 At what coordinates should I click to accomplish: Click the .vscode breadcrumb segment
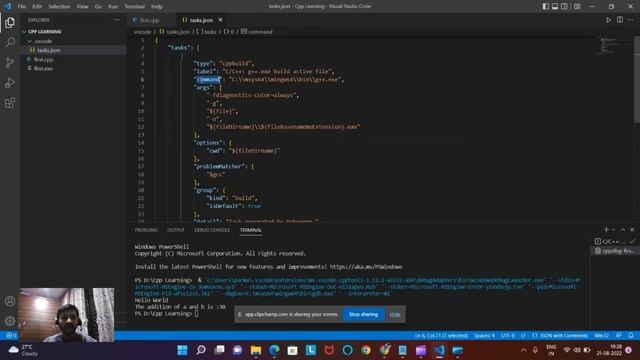point(142,31)
